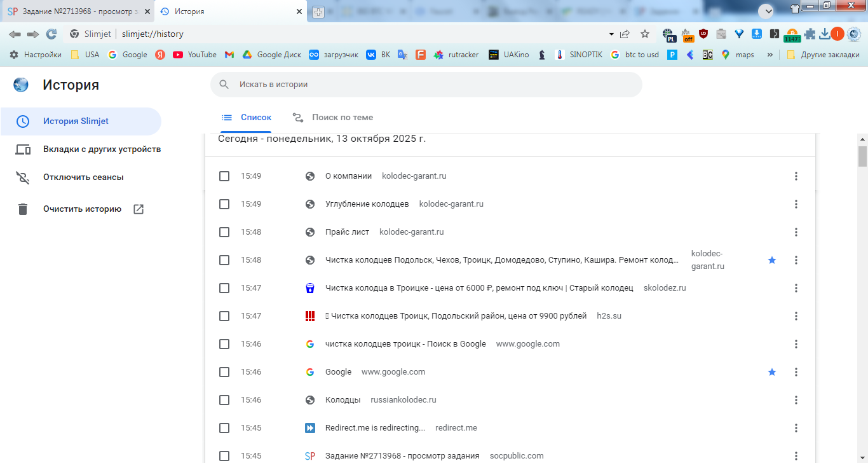The image size is (868, 463).
Task: Open the Прайс лист history link
Action: [347, 232]
